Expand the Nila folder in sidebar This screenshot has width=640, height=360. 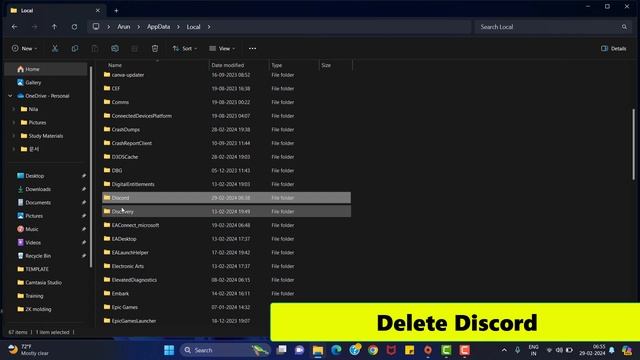tap(13, 109)
